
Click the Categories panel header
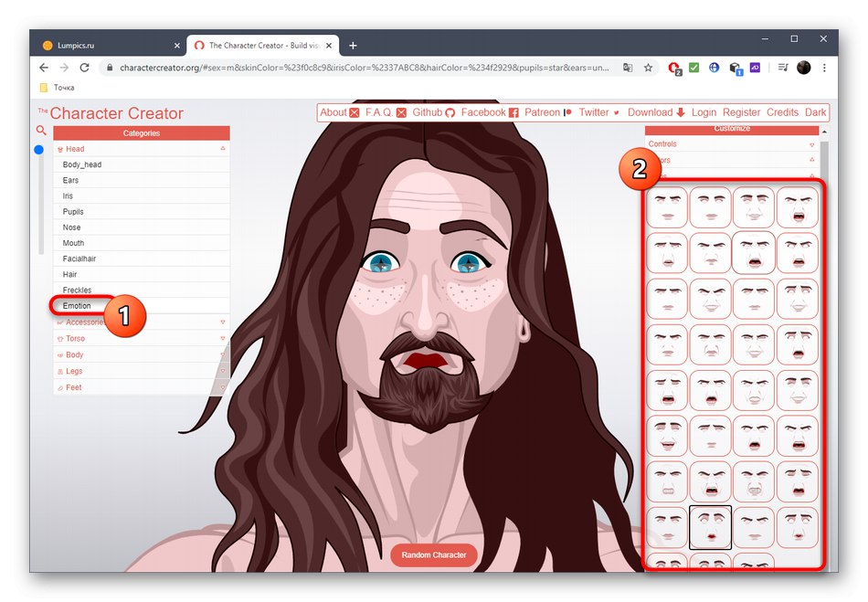point(141,132)
